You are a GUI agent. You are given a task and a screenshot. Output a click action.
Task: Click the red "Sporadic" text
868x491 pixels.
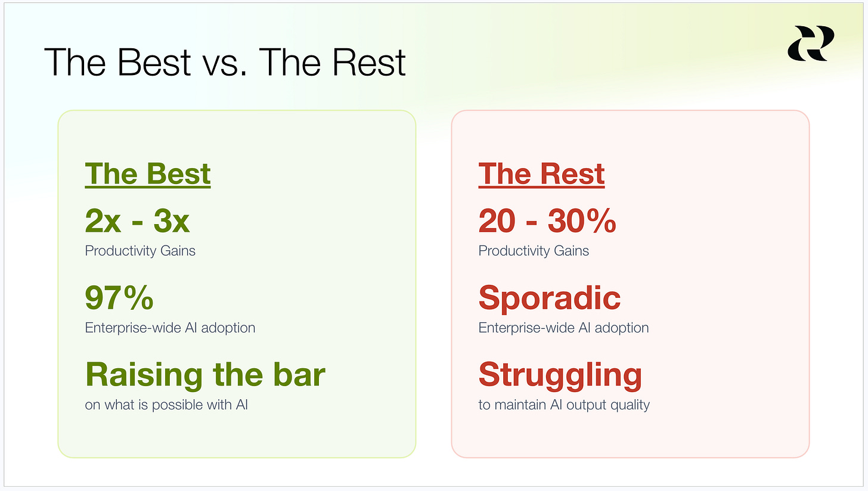pyautogui.click(x=550, y=298)
